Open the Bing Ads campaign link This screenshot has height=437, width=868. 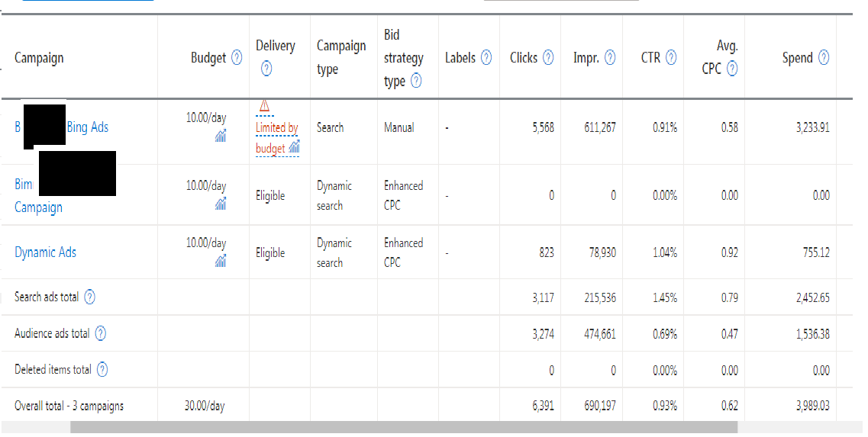pyautogui.click(x=87, y=127)
